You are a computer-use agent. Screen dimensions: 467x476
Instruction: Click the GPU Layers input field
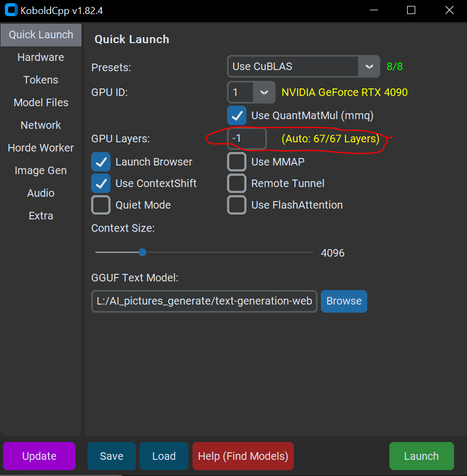[247, 139]
